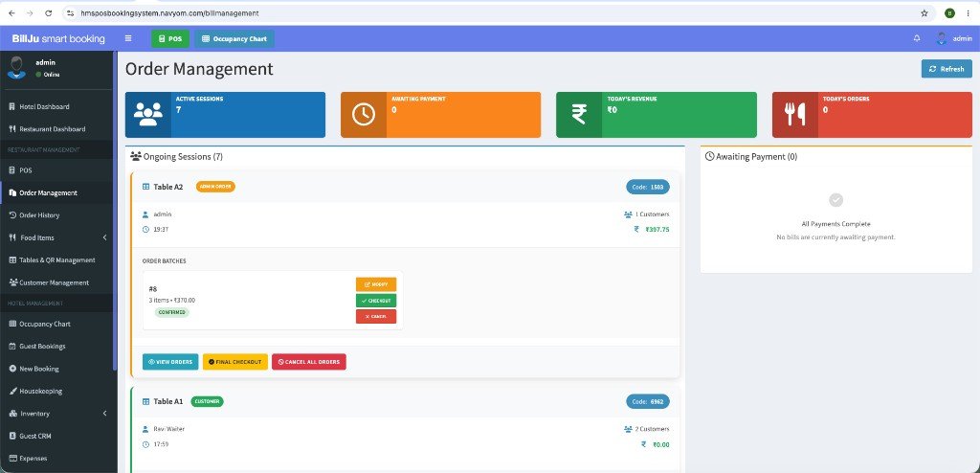The image size is (980, 473).
Task: Click the Table A1 grid icon
Action: coord(146,402)
